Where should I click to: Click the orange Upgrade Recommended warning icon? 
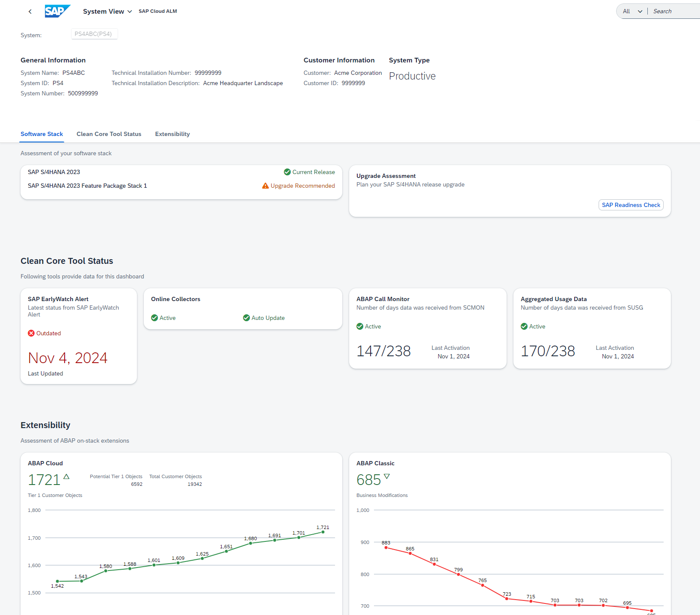coord(265,186)
